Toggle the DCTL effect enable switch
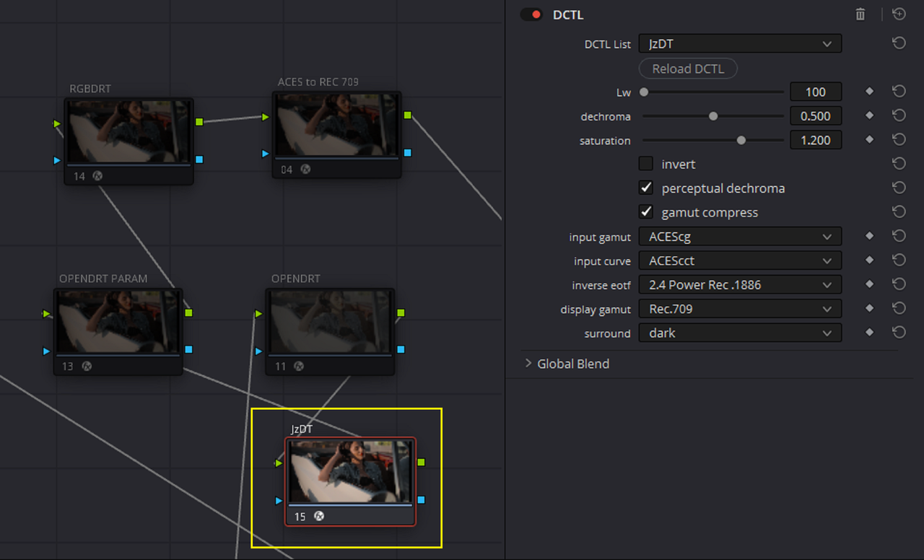This screenshot has height=560, width=924. click(x=531, y=14)
